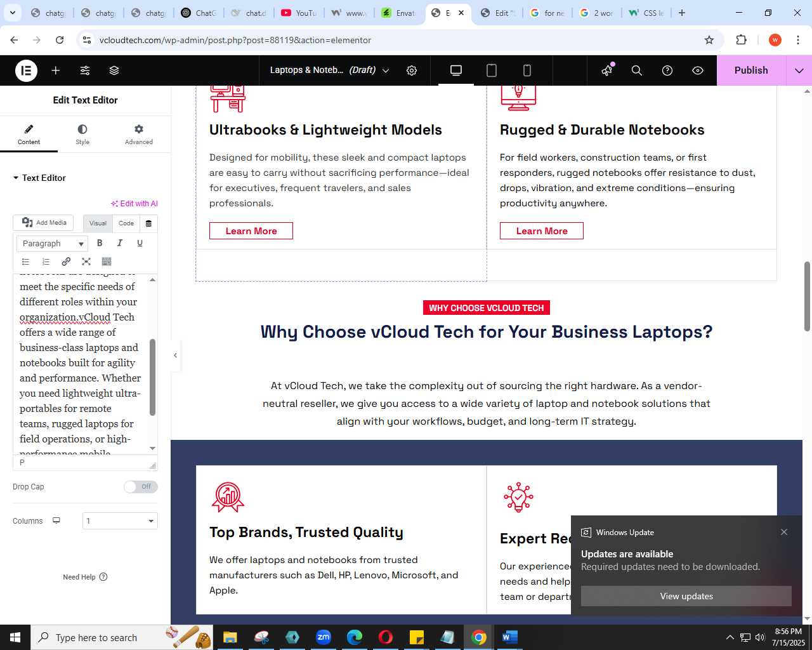This screenshot has height=650, width=812.
Task: Open browser extensions puzzle icon
Action: [x=741, y=40]
